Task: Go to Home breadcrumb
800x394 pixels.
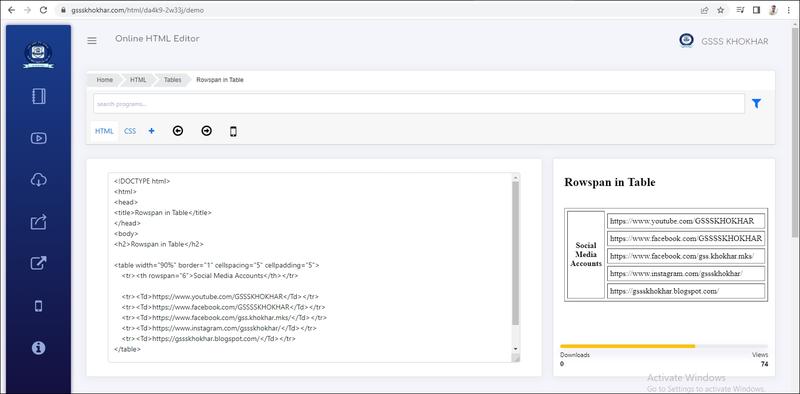Action: [105, 80]
